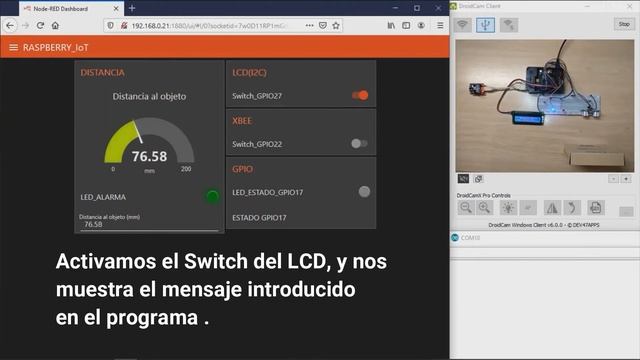Click the LCD(I2C) group title

click(x=249, y=73)
